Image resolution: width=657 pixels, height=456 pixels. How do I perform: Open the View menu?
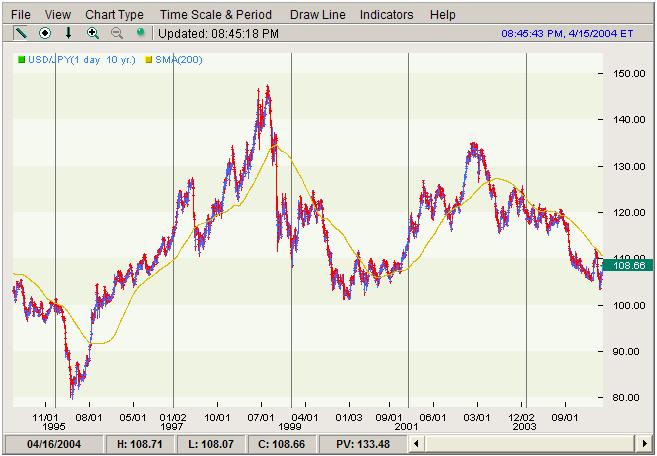(58, 15)
